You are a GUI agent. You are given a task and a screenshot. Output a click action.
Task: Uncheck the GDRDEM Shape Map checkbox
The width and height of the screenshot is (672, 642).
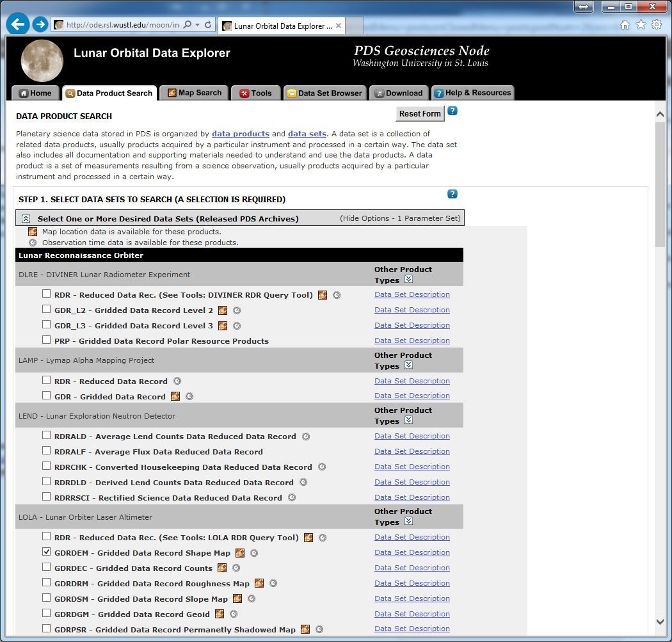pyautogui.click(x=46, y=552)
